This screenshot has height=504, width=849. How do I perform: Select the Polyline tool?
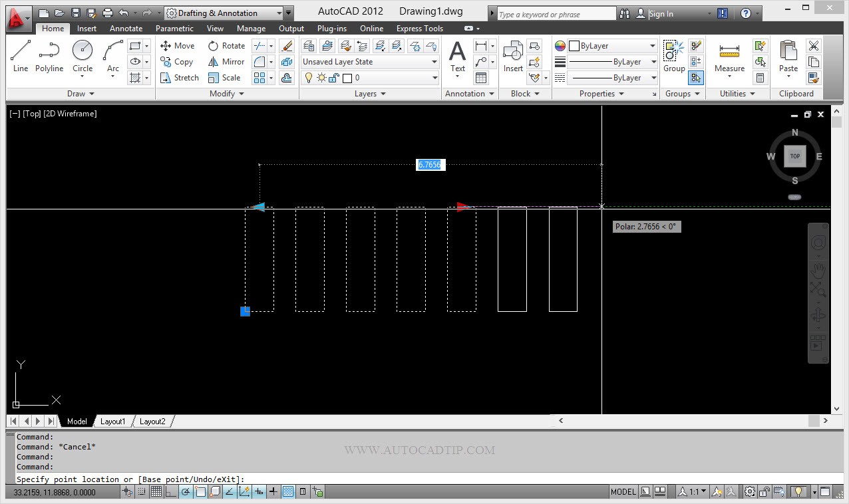[49, 53]
